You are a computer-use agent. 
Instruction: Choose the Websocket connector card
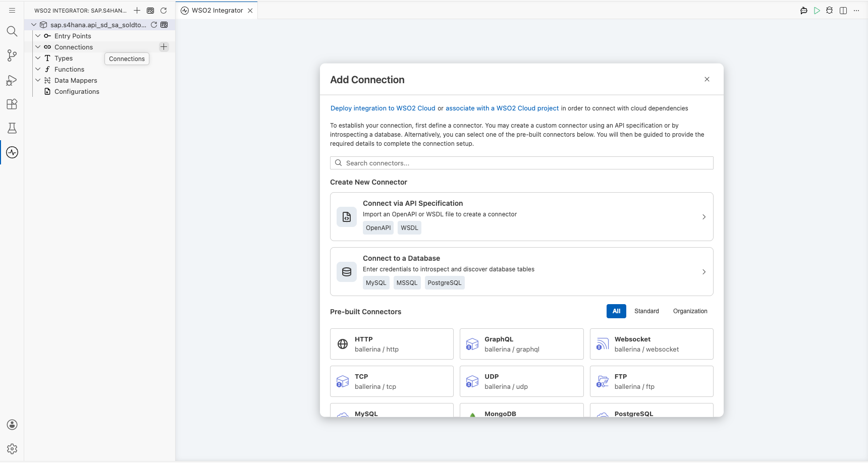652,344
